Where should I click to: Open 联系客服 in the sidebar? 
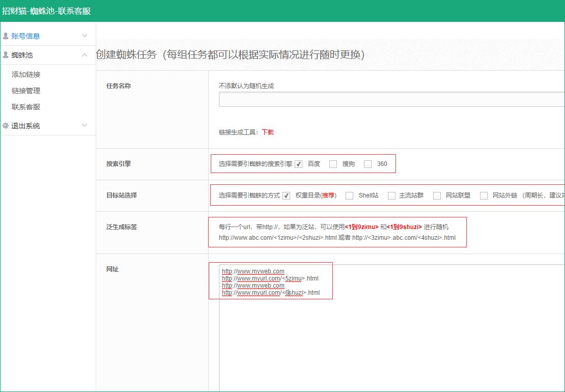[x=26, y=107]
